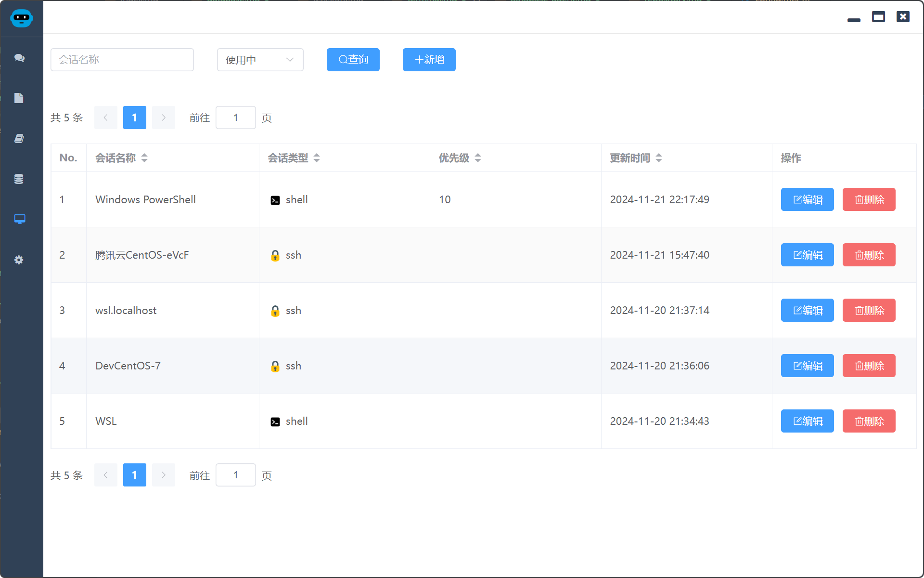
Task: Click timestamp 2024-11-20 21:37:14
Action: (660, 310)
